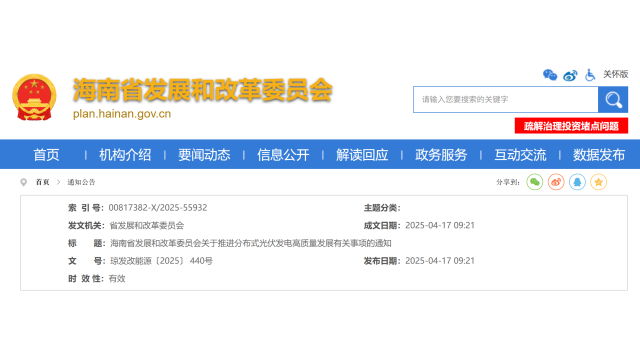The width and height of the screenshot is (640, 360).
Task: Click 通知公告 breadcrumb link
Action: (81, 182)
